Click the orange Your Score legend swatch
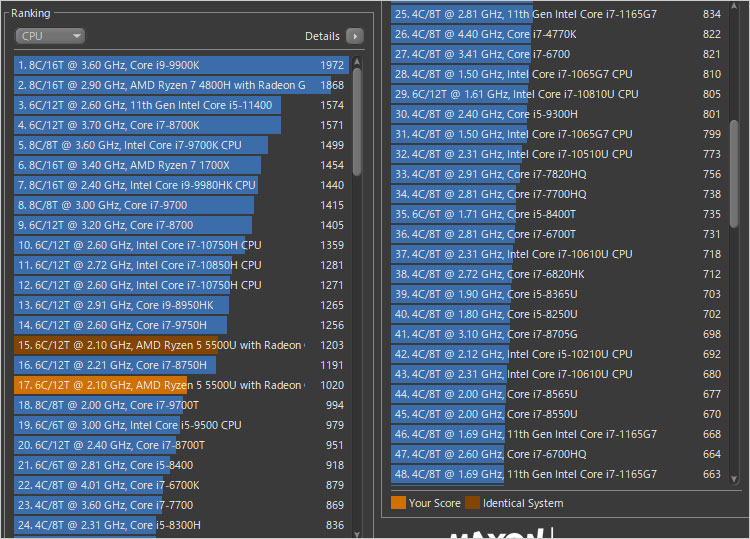The width and height of the screenshot is (750, 539). click(x=398, y=503)
